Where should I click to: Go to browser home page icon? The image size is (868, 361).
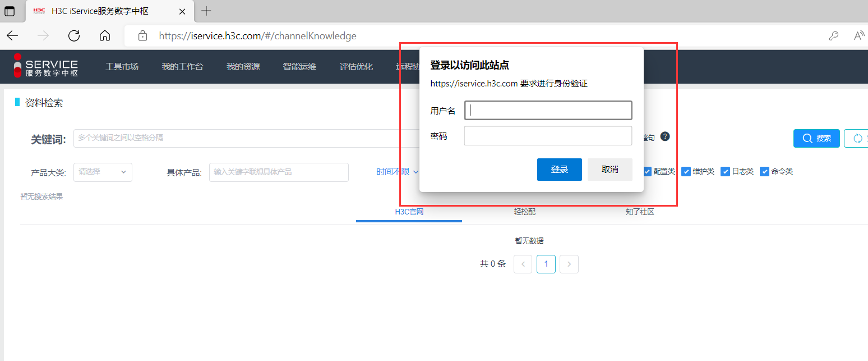(x=104, y=36)
